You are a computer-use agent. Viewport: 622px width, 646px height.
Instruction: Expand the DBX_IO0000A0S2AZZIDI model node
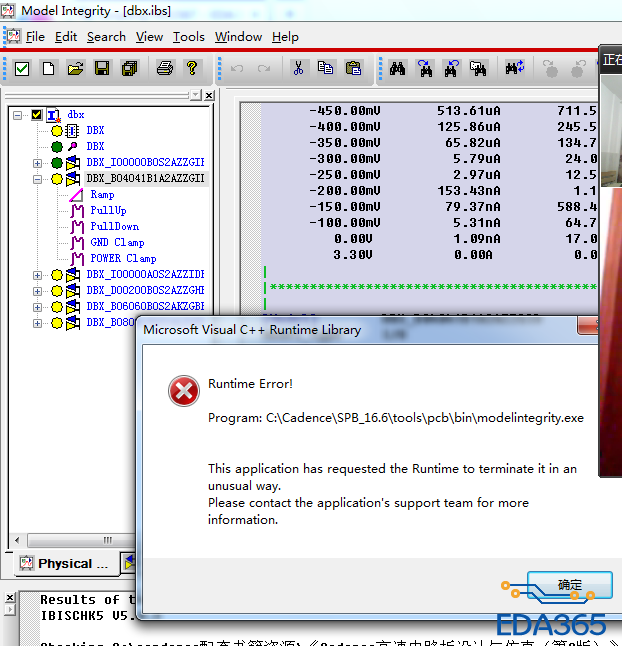(x=37, y=275)
